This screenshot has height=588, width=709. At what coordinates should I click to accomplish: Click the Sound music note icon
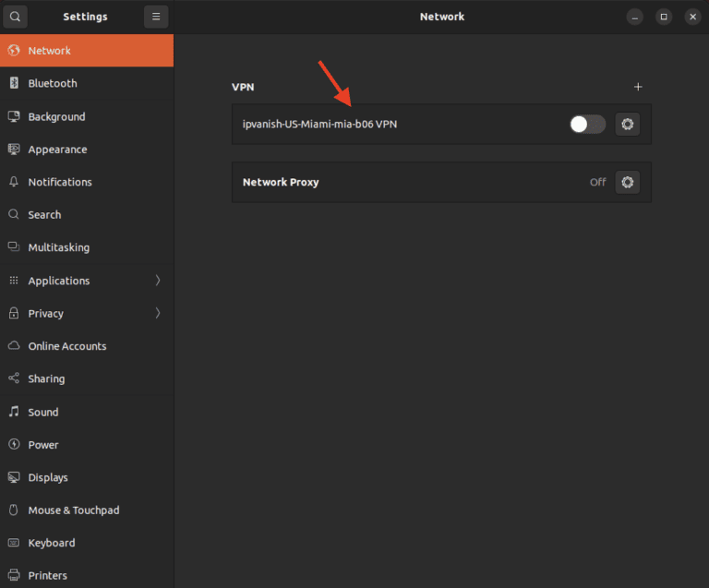pos(14,412)
